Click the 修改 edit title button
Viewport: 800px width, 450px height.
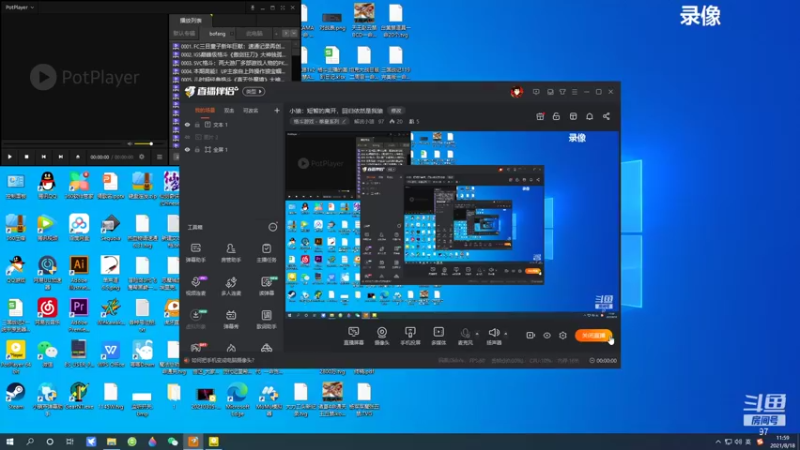pos(396,110)
